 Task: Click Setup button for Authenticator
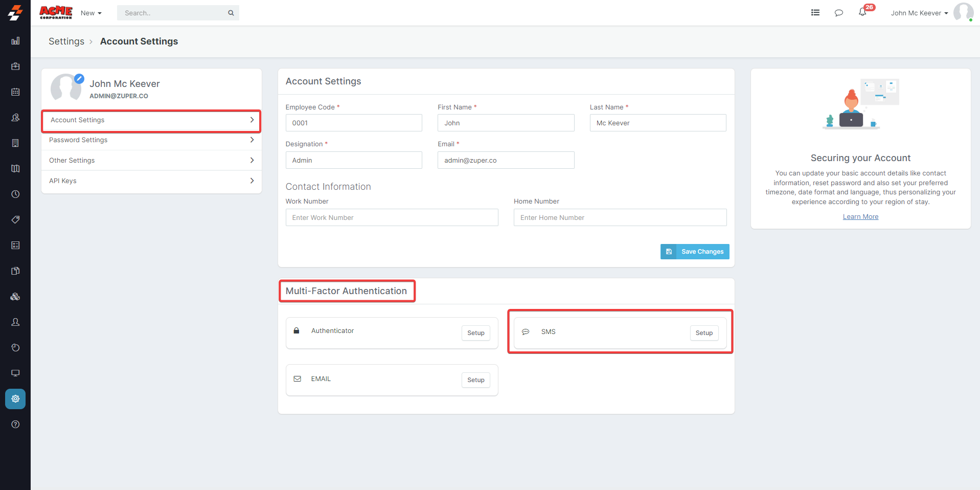[x=475, y=333]
